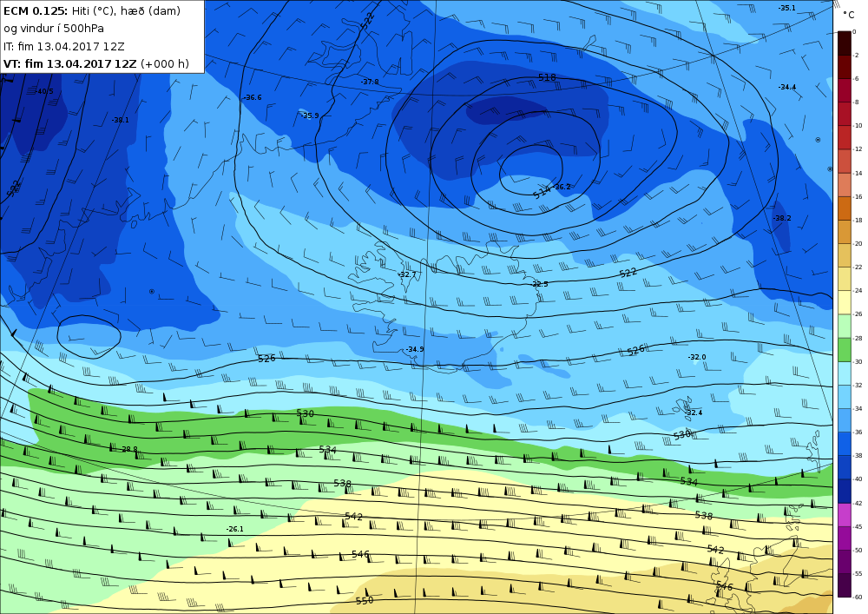Click the -20 label on the color scale
This screenshot has height=614, width=868.
[x=857, y=244]
